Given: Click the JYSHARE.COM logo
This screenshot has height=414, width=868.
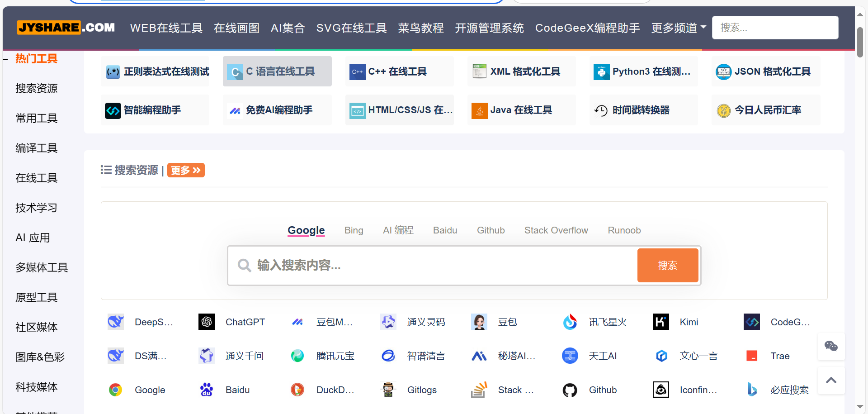Looking at the screenshot, I should point(66,28).
